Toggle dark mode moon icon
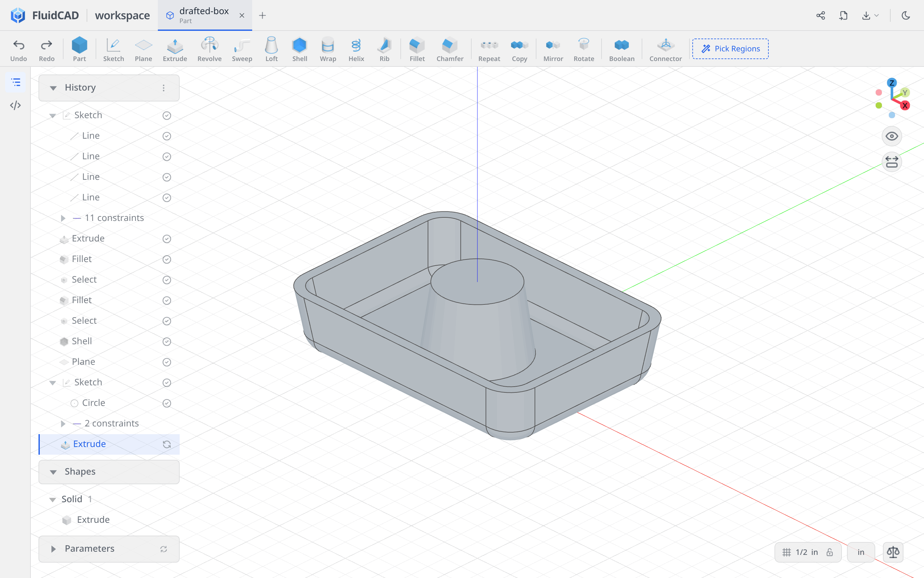The image size is (924, 578). 906,15
